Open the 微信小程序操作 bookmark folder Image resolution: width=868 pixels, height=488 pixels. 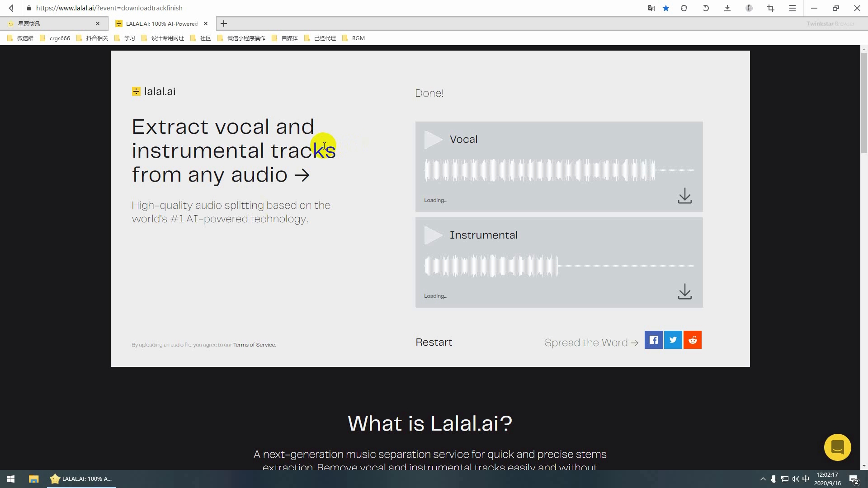(241, 38)
